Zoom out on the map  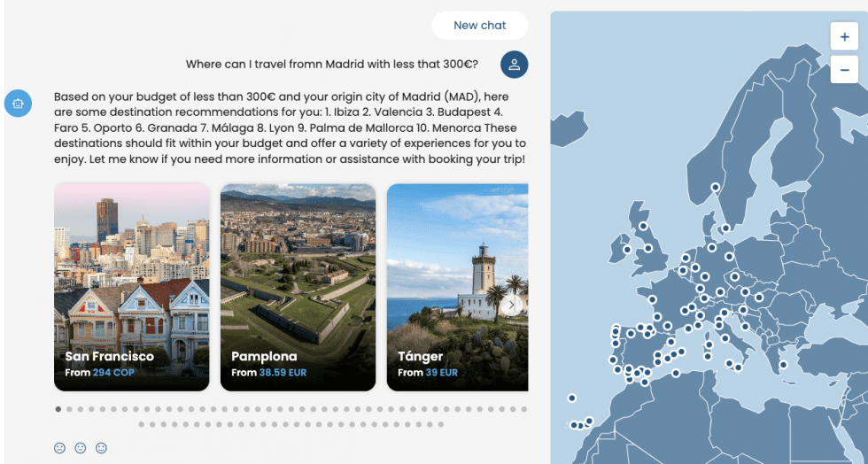pos(844,69)
